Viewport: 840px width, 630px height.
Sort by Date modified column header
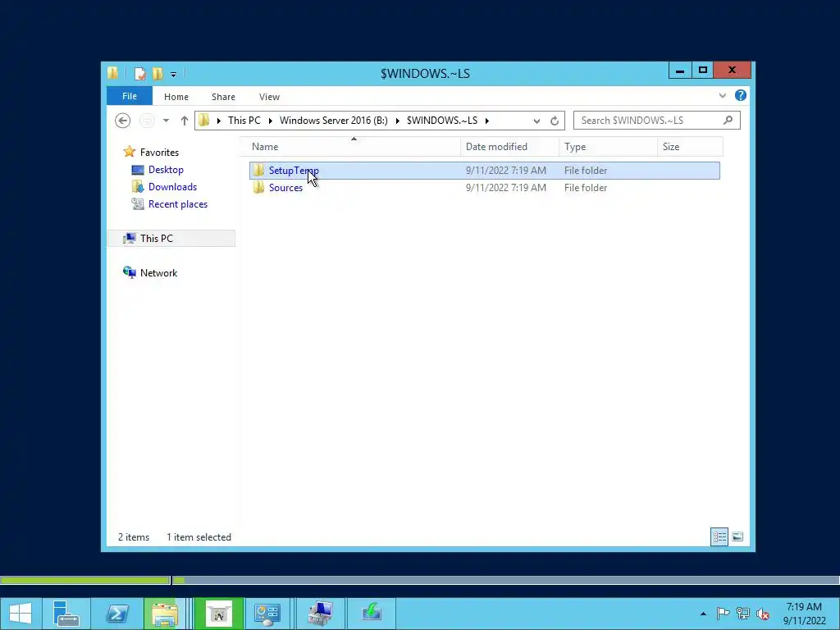(x=509, y=147)
